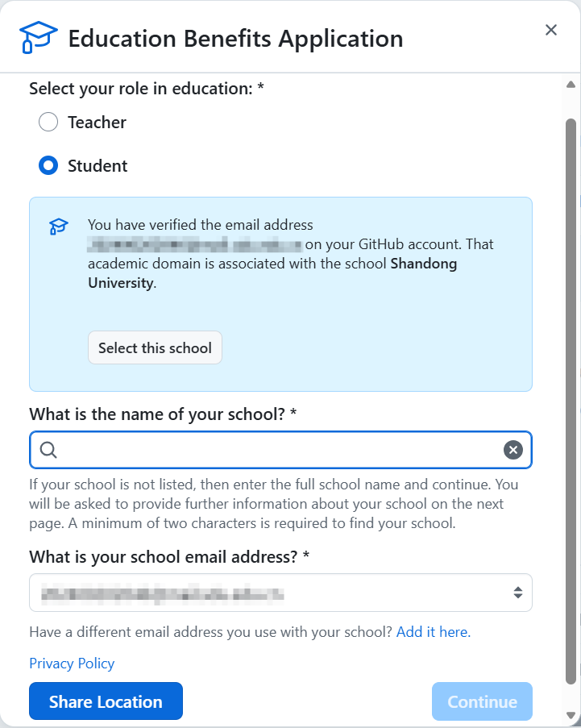Open the Privacy Policy link
Viewport: 581px width, 728px height.
pos(72,664)
